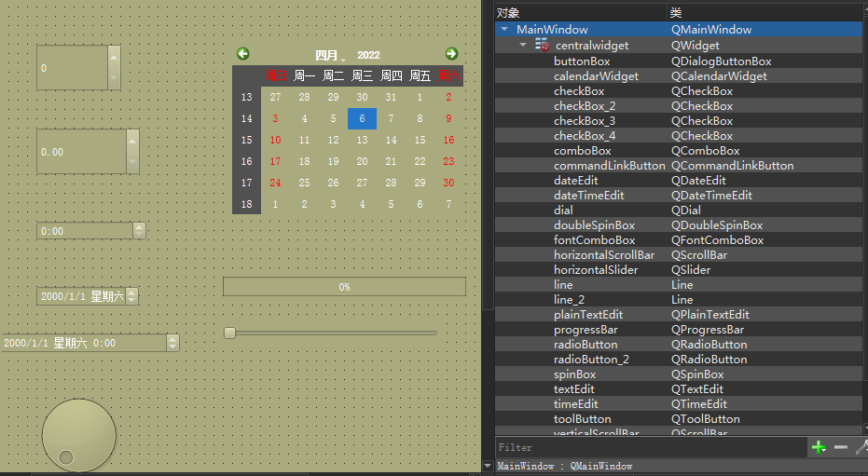Screen dimensions: 868x476
Task: Step up the date-time edit field
Action: tap(172, 339)
